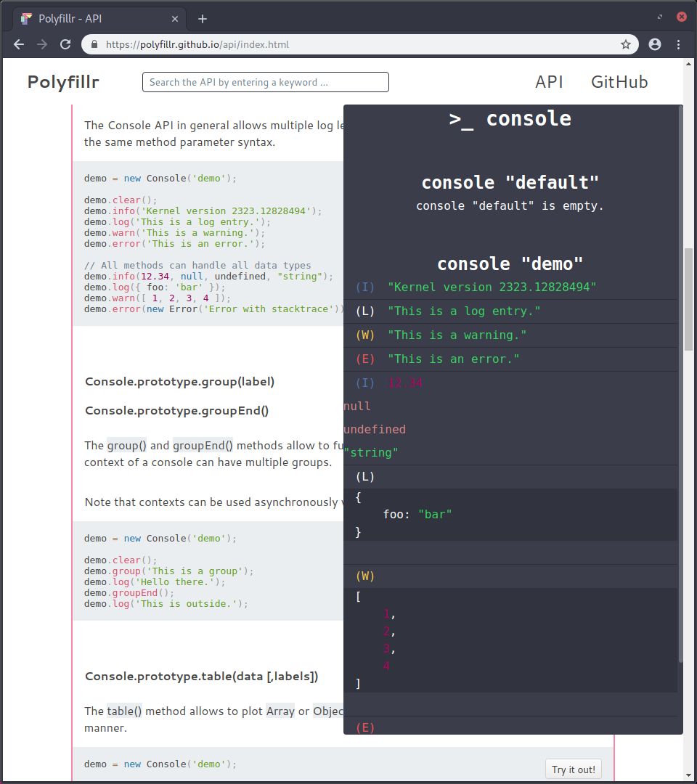Go back with the browser back arrow
The width and height of the screenshot is (697, 784).
pyautogui.click(x=19, y=44)
